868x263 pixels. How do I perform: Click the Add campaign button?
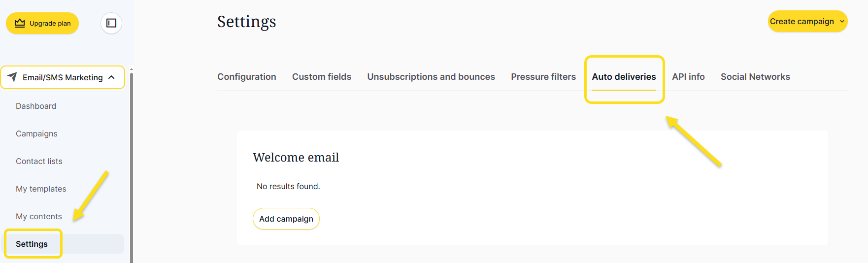[286, 219]
